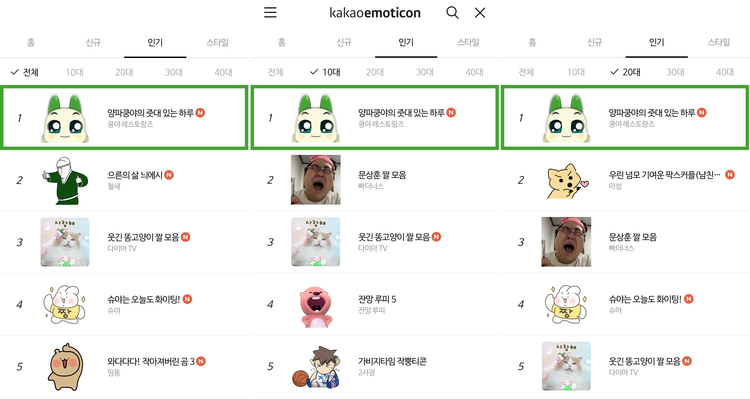Click the search magnifier icon
The width and height of the screenshot is (750, 399).
452,12
